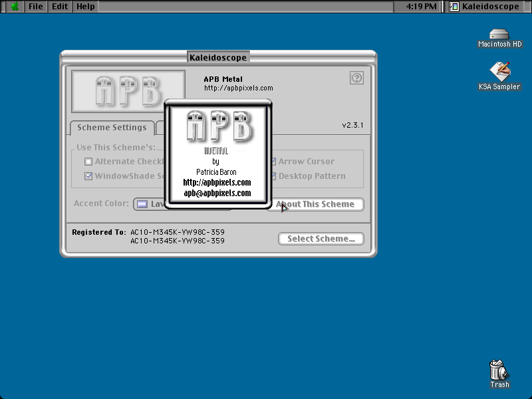Click the 4:19 PM menu bar clock
Image resolution: width=532 pixels, height=399 pixels.
[421, 7]
